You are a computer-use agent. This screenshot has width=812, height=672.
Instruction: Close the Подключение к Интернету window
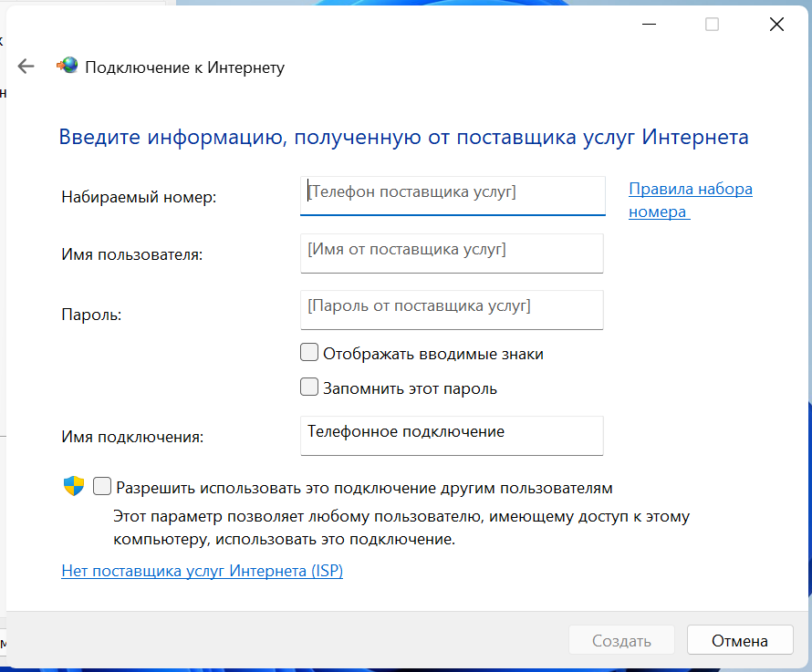tap(776, 25)
